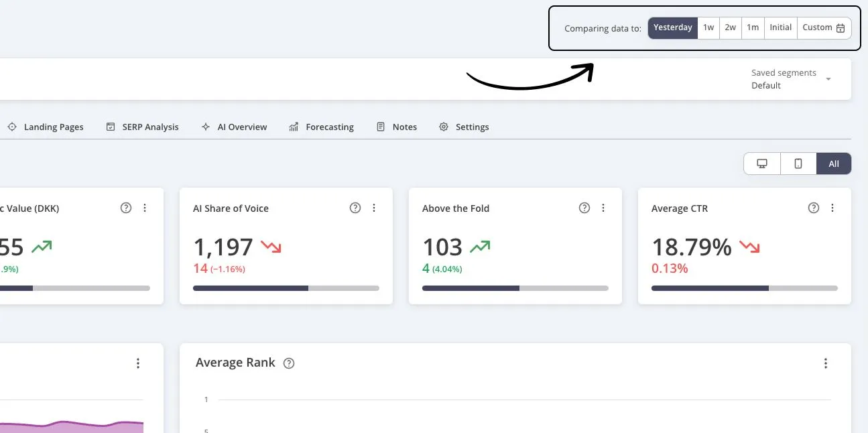Click the AI Share of Voice progress bar
The height and width of the screenshot is (433, 868).
click(x=286, y=288)
